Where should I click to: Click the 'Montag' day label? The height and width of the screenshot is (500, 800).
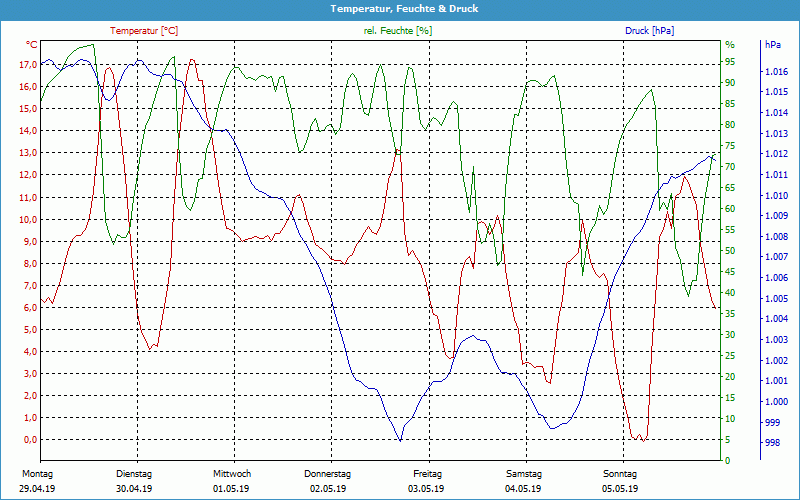pyautogui.click(x=37, y=473)
